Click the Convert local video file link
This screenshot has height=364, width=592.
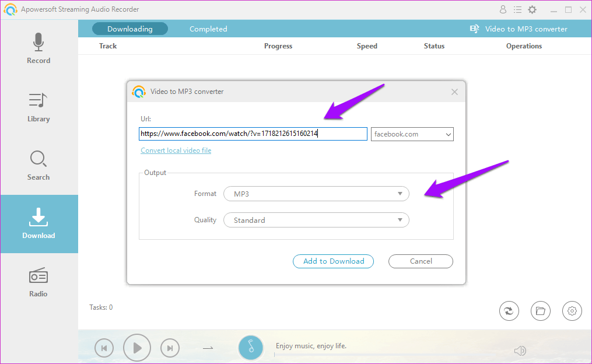(x=176, y=150)
